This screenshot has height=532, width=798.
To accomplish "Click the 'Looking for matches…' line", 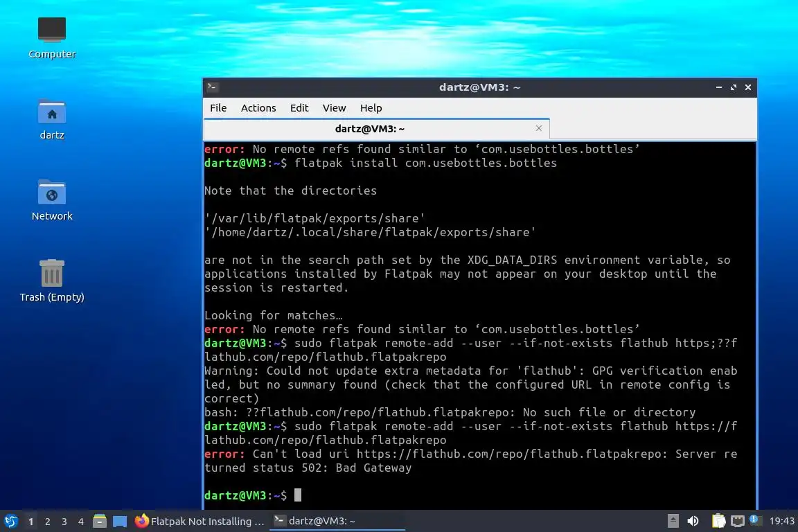I will [x=274, y=315].
